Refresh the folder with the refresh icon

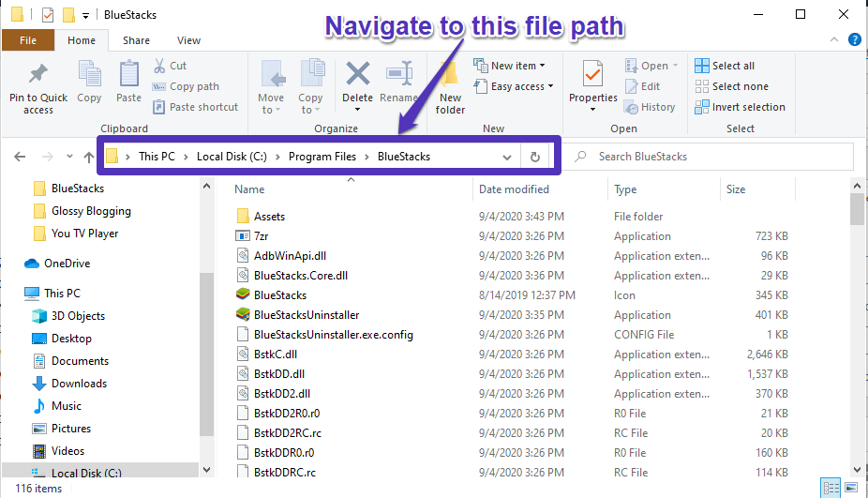[x=534, y=157]
